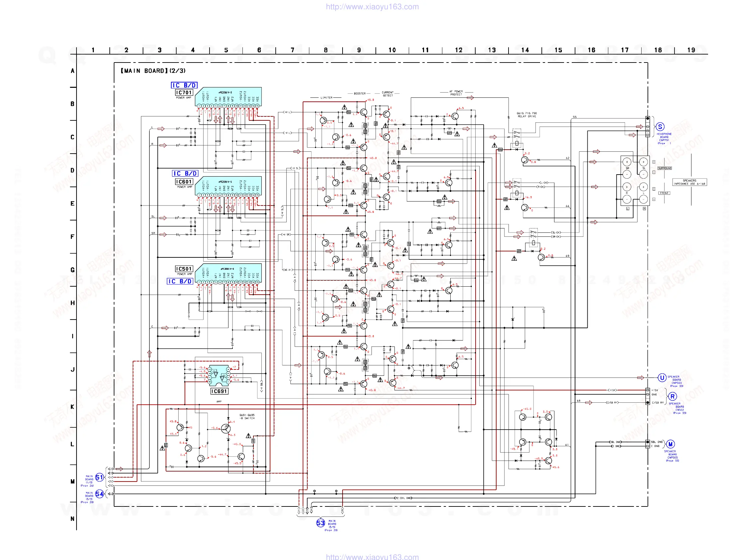Image resolution: width=745 pixels, height=560 pixels.
Task: Click the speakers impedance note box
Action: (689, 182)
